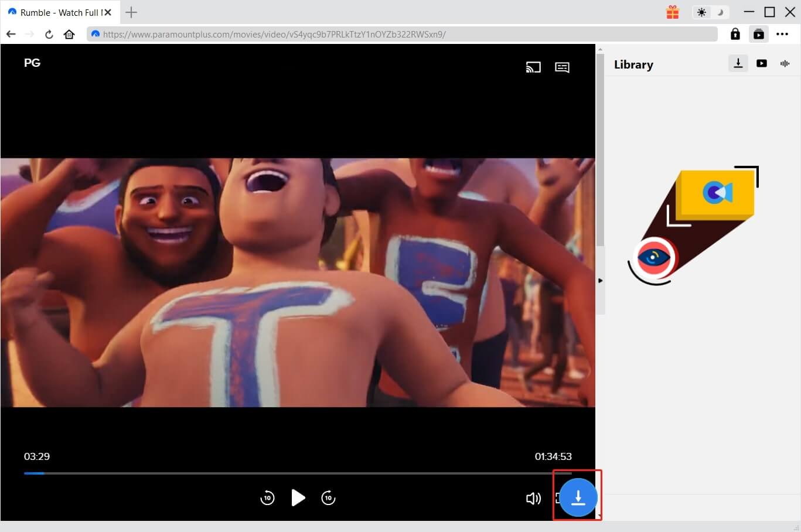The width and height of the screenshot is (801, 532).
Task: Switch to light mode with the sun toggle
Action: pos(701,12)
